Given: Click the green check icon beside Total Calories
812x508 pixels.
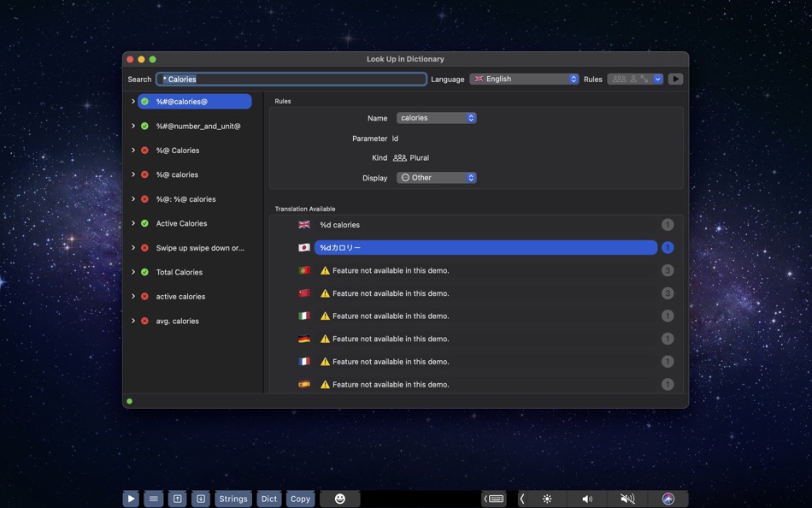Looking at the screenshot, I should [x=145, y=272].
